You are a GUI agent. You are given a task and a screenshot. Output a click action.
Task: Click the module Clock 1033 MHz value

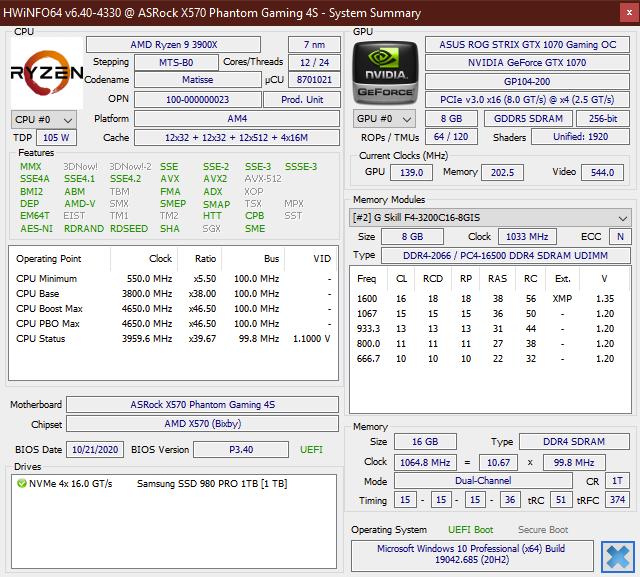coord(527,237)
